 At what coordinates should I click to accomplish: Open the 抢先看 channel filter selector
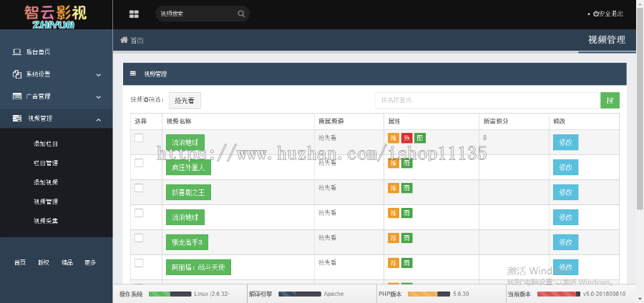(x=185, y=100)
